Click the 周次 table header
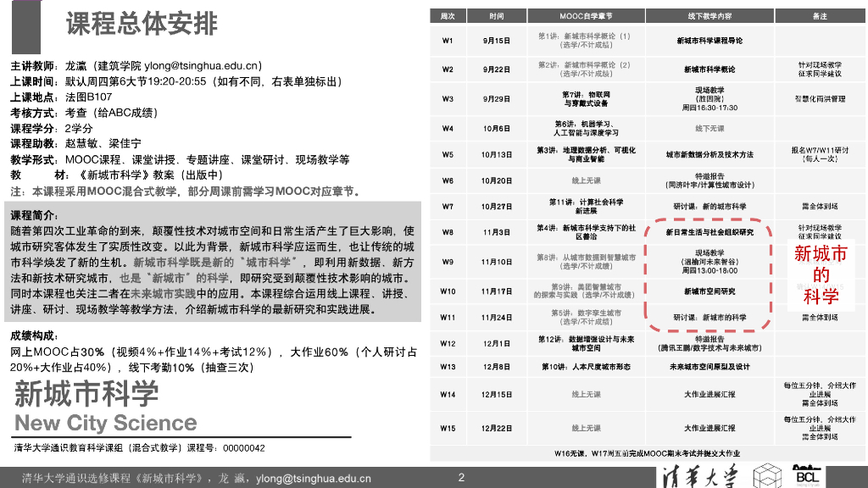The height and width of the screenshot is (488, 868). click(x=448, y=16)
